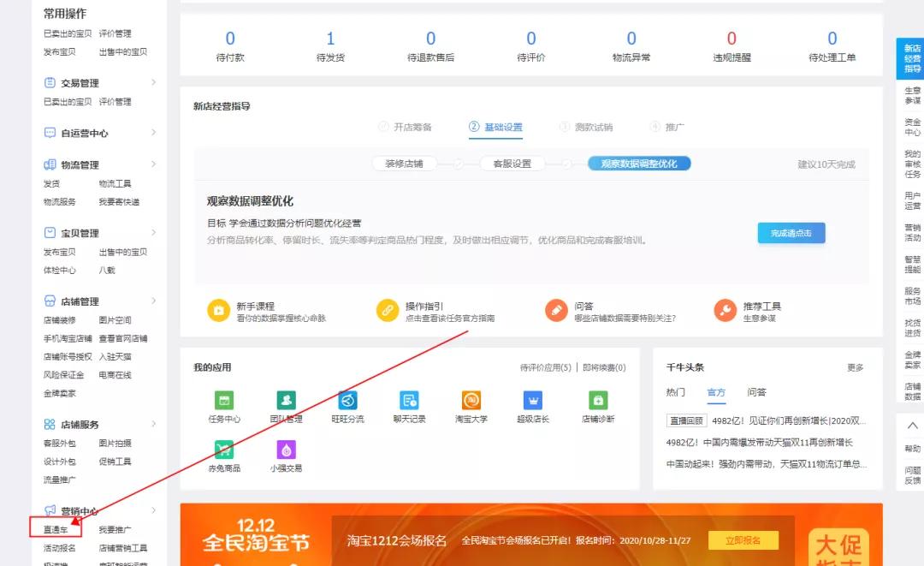The height and width of the screenshot is (566, 924).
Task: Open 服务市场 in right sidebar
Action: click(912, 296)
